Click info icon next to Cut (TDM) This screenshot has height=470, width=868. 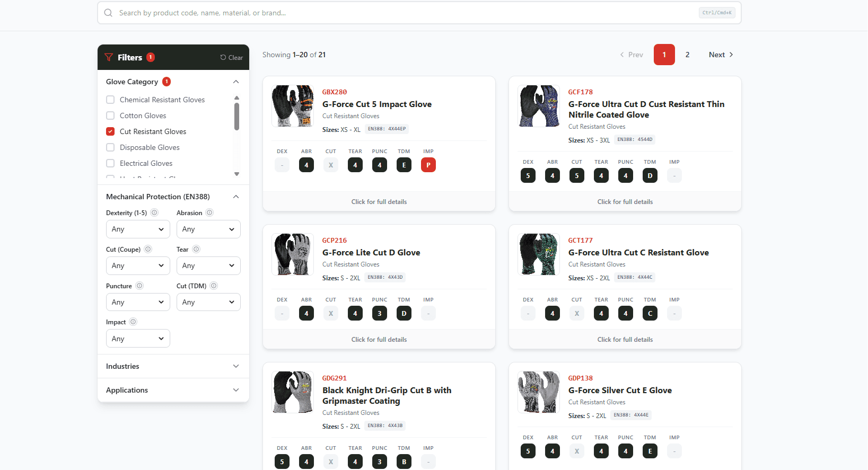point(214,286)
